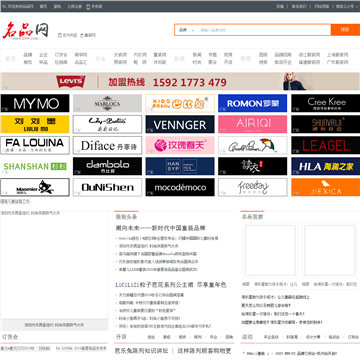360x360 pixels.
Task: Focus the brand name search field
Action: pyautogui.click(x=264, y=30)
